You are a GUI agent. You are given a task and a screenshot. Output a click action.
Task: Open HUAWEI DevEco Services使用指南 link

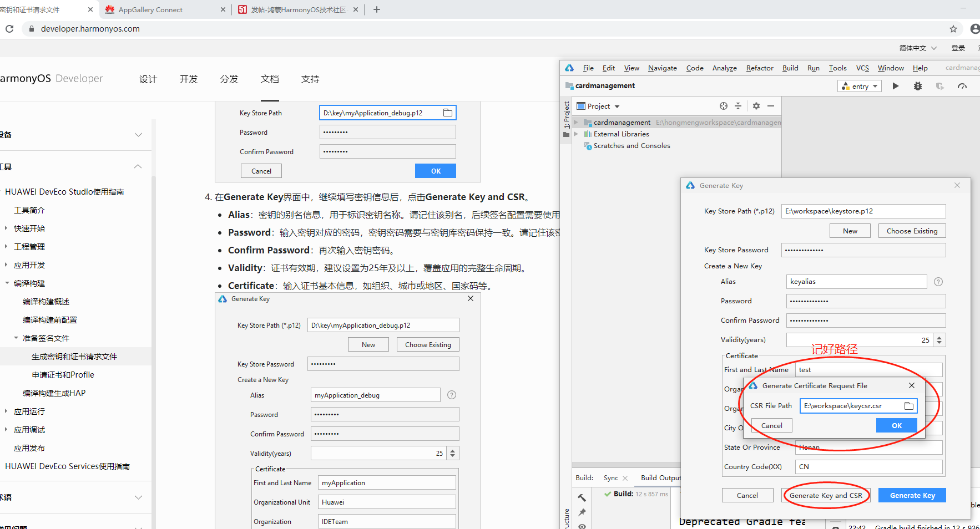pos(67,466)
